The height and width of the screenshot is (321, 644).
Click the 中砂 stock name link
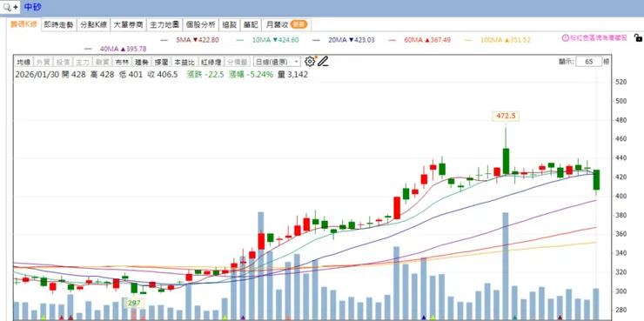(33, 7)
